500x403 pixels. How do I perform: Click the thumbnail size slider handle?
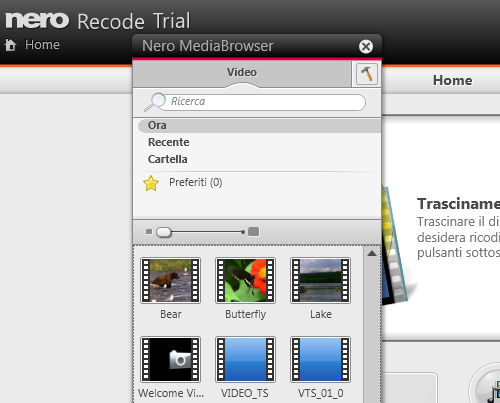point(164,232)
